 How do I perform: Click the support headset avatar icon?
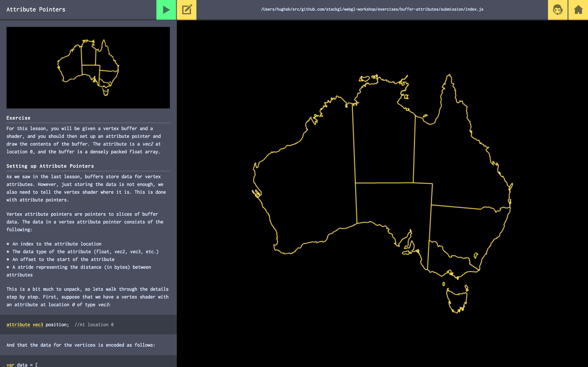[557, 10]
